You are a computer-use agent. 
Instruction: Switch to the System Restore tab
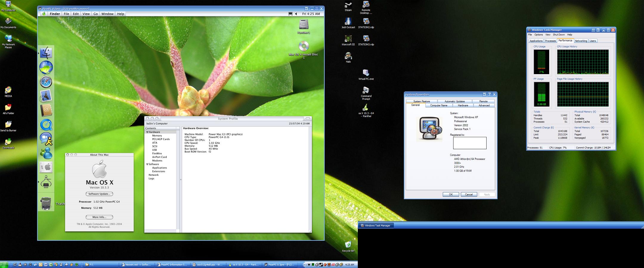point(422,101)
